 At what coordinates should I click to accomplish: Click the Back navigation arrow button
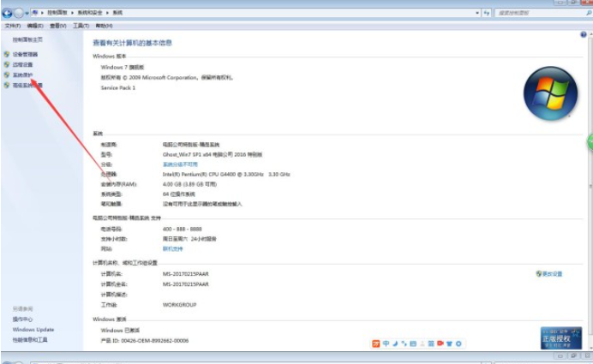point(8,14)
